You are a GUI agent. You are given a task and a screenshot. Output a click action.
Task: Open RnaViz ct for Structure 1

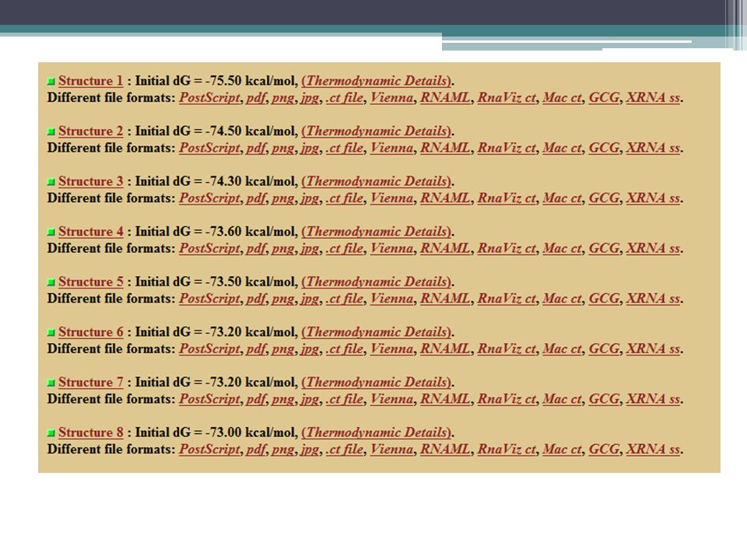point(507,98)
